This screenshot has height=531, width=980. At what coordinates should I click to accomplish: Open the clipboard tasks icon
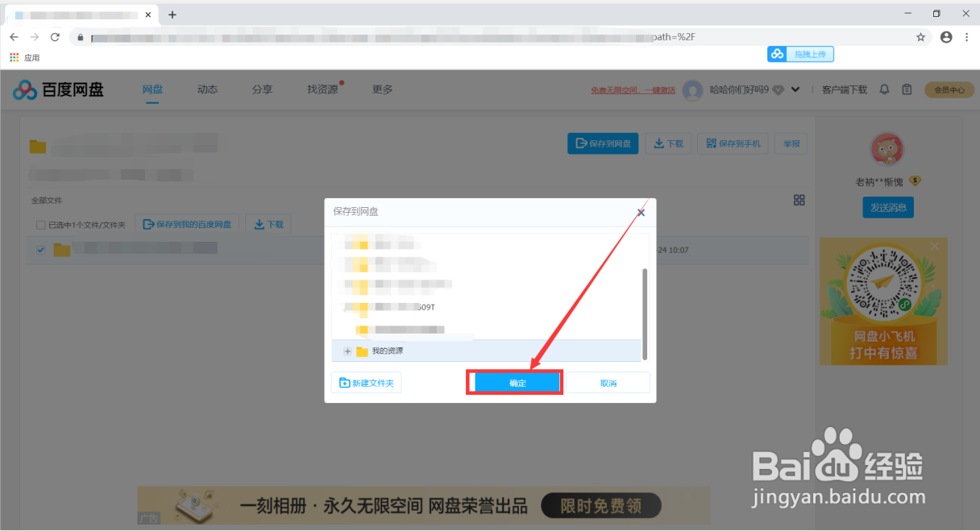(907, 89)
